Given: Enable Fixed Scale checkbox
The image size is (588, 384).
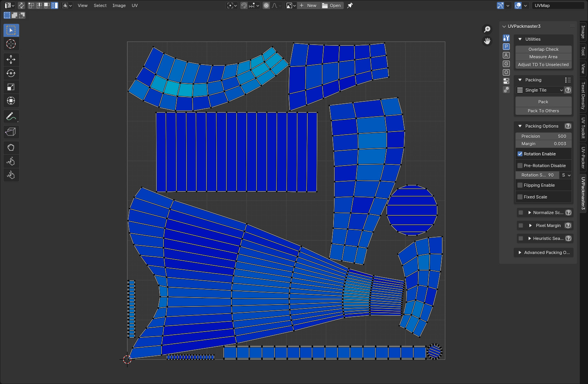Looking at the screenshot, I should pyautogui.click(x=520, y=197).
